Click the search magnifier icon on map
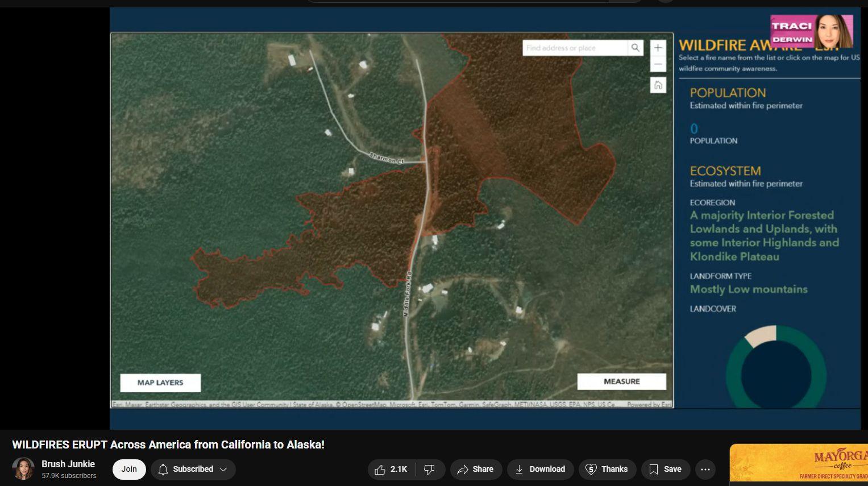The height and width of the screenshot is (486, 868). (x=635, y=48)
